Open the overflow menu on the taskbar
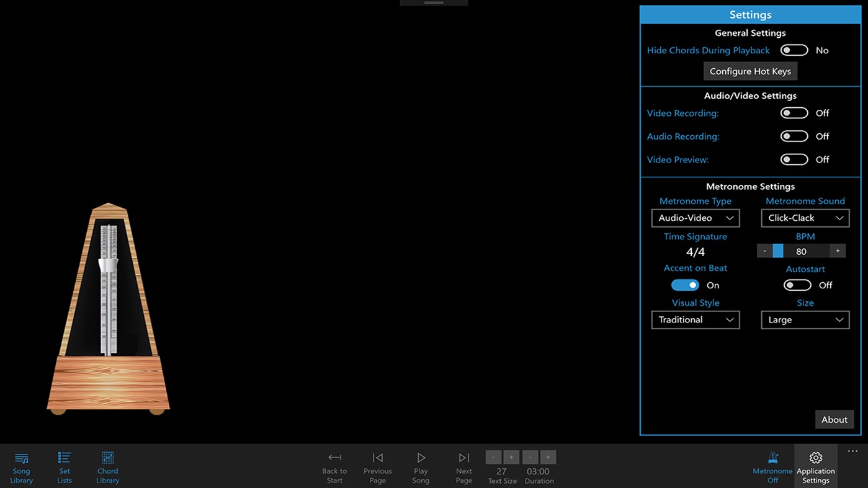 (x=852, y=451)
